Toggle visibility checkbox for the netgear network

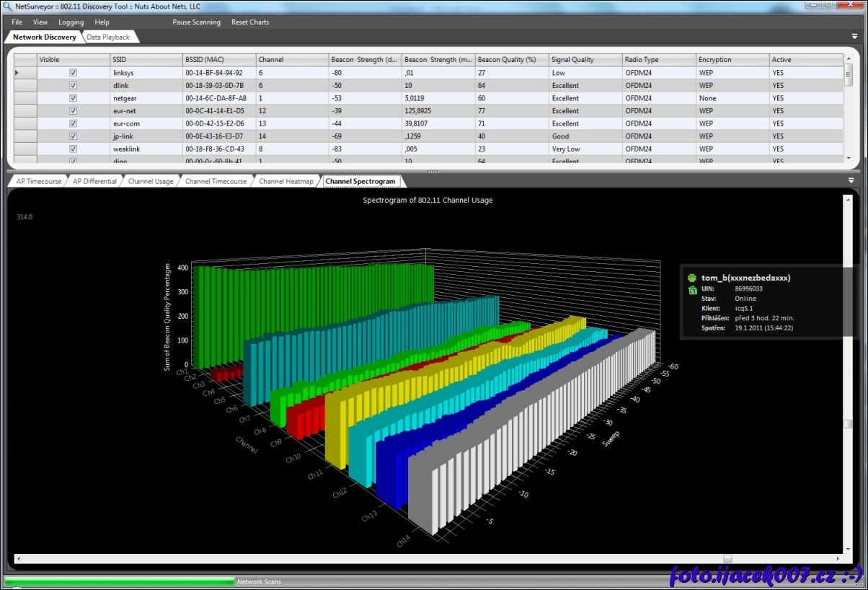coord(73,98)
